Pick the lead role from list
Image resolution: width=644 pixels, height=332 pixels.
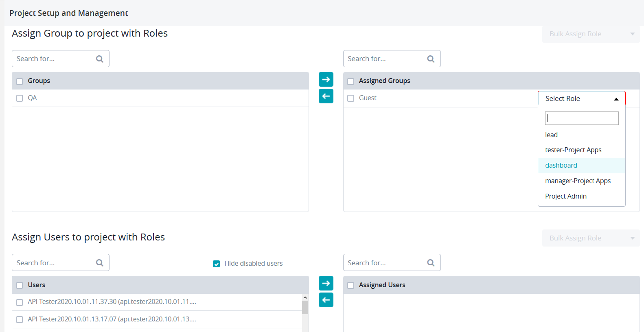(551, 135)
